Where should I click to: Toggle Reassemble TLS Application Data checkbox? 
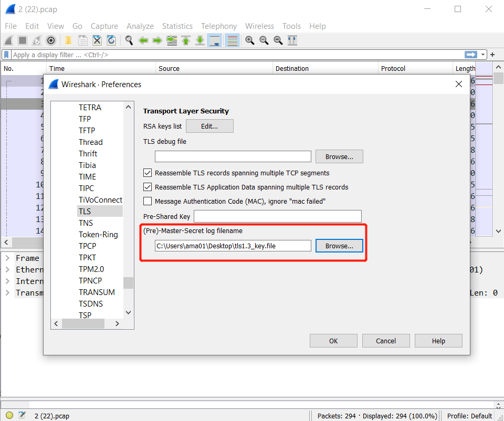(x=148, y=187)
